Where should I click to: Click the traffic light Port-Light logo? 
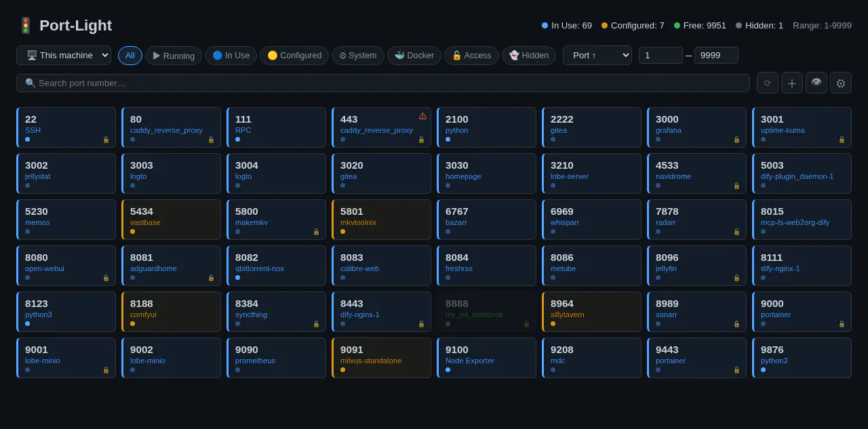click(x=26, y=26)
